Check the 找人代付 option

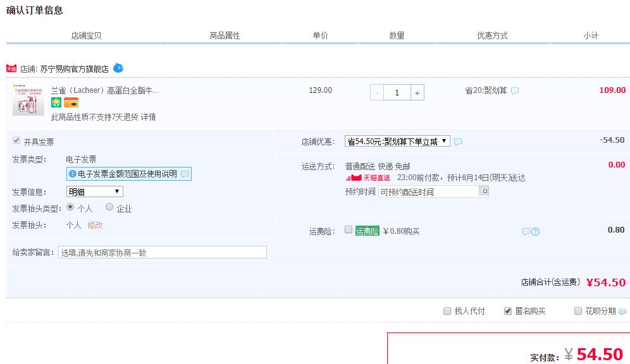(x=447, y=311)
